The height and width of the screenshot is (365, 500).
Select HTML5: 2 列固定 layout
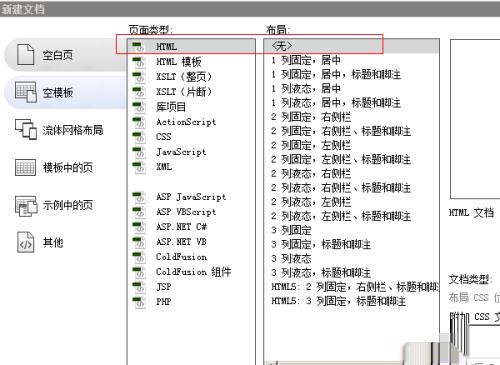point(355,287)
